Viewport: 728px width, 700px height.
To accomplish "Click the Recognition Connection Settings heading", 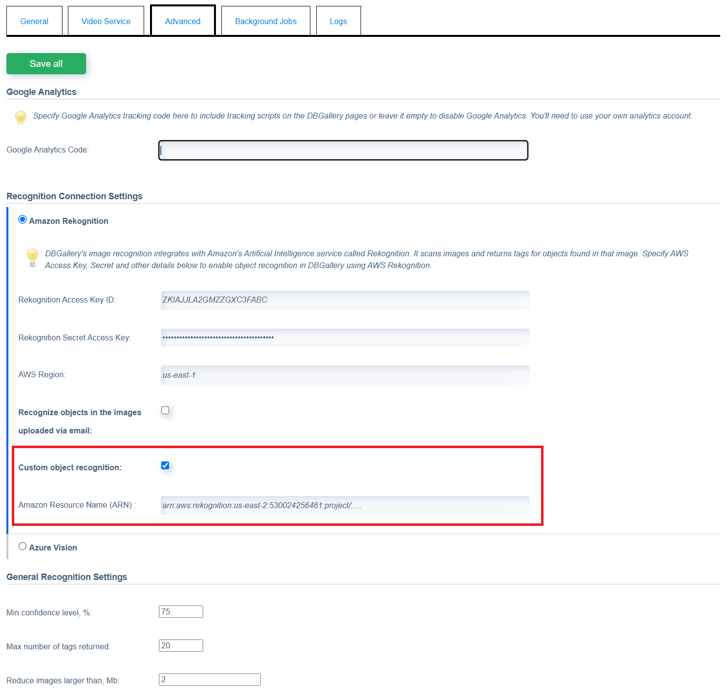I will click(74, 196).
